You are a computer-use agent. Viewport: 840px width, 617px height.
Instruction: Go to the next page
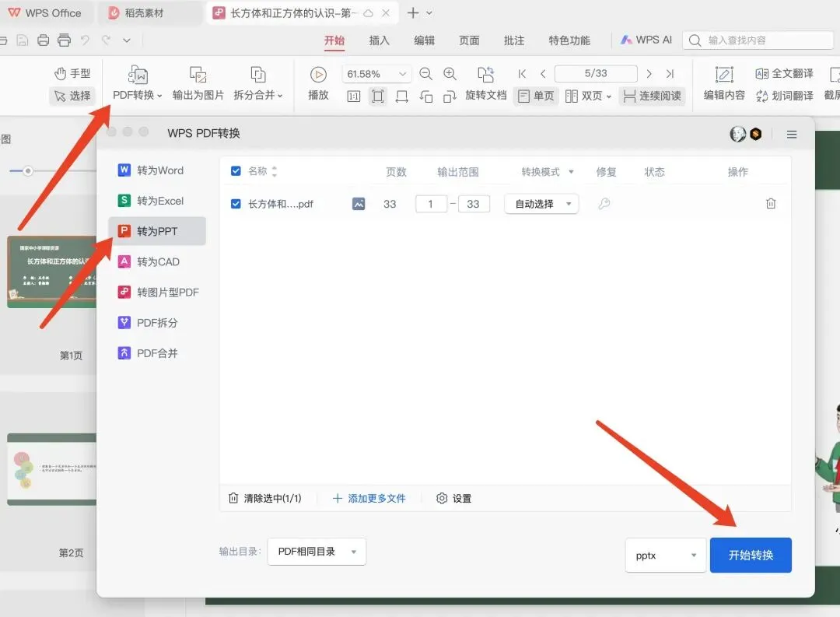coord(649,74)
